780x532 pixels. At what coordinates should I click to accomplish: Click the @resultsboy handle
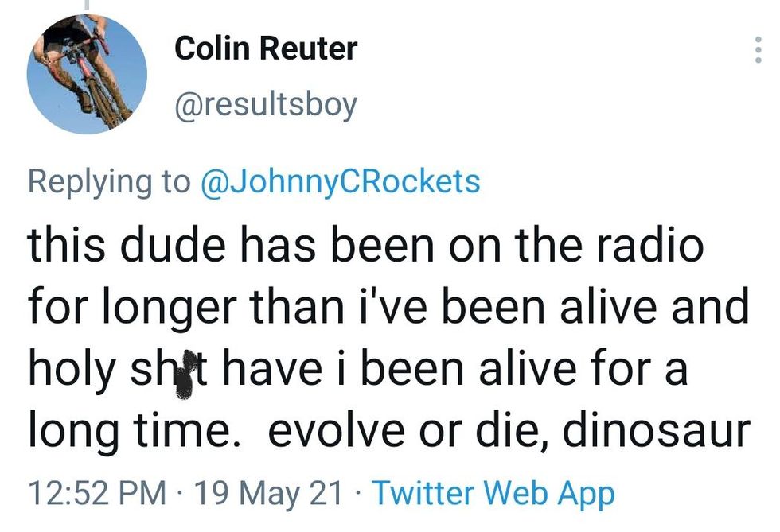coord(266,103)
